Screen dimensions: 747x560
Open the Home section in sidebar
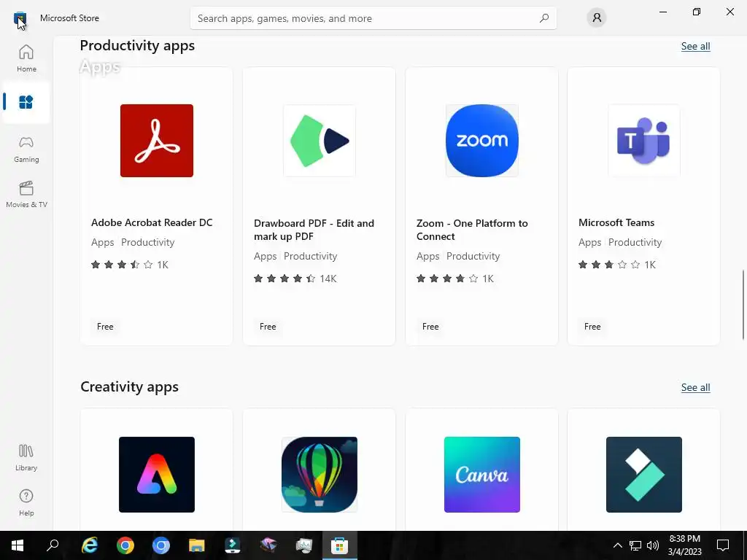[x=26, y=58]
